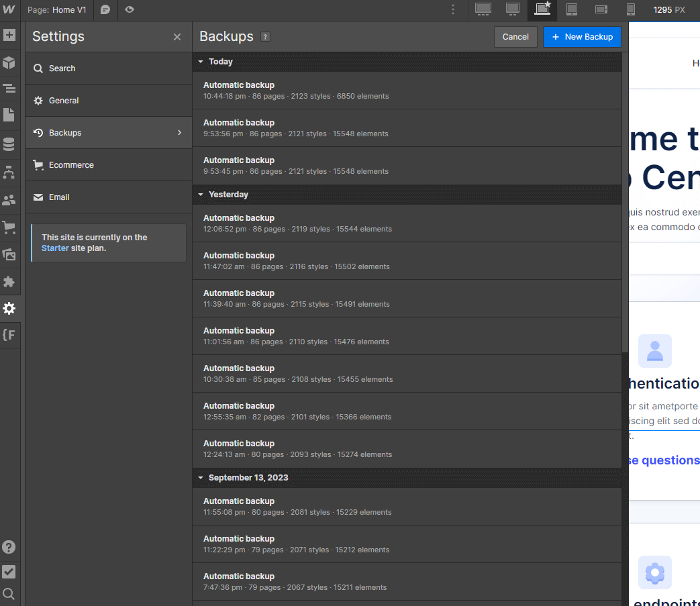Collapse the Today backups section
This screenshot has height=606, width=700.
201,61
